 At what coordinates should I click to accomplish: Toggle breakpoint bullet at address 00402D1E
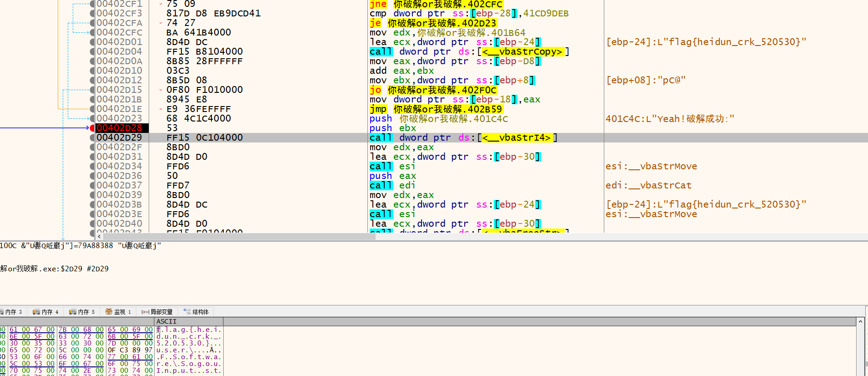[x=93, y=109]
